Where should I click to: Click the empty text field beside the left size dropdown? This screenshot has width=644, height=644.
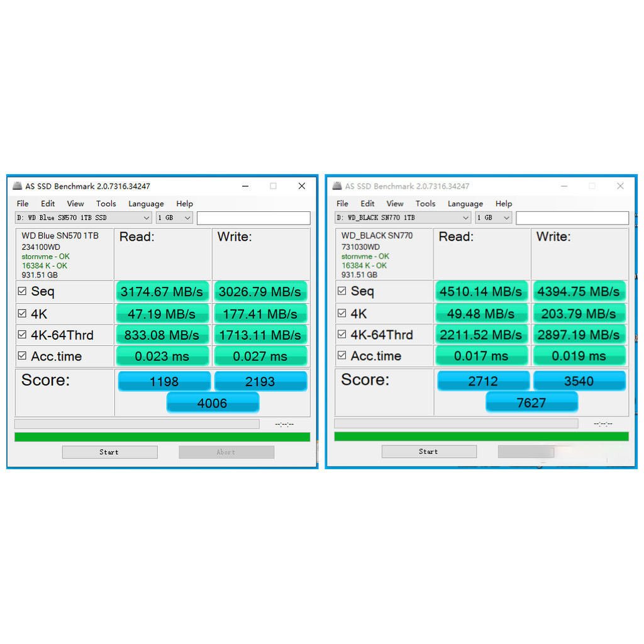253,218
